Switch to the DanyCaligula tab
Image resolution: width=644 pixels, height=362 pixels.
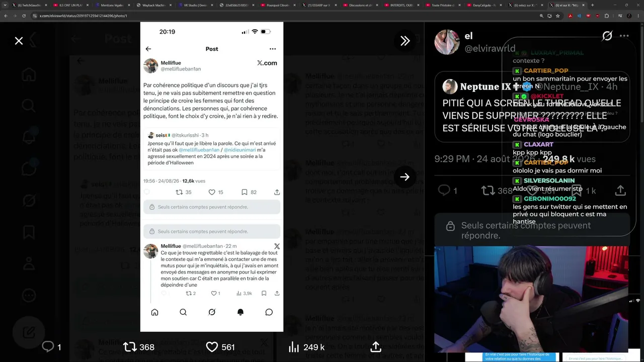tap(484, 5)
